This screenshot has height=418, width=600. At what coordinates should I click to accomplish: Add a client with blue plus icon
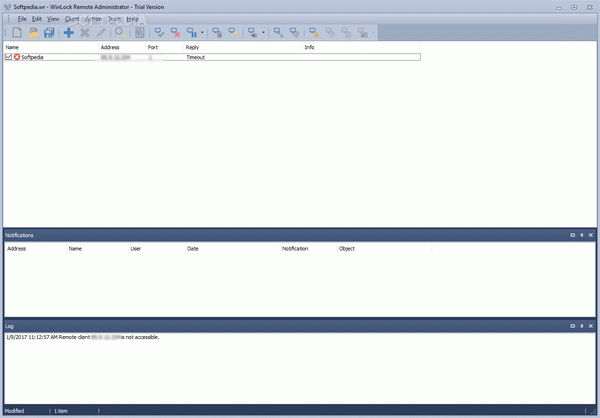click(69, 33)
